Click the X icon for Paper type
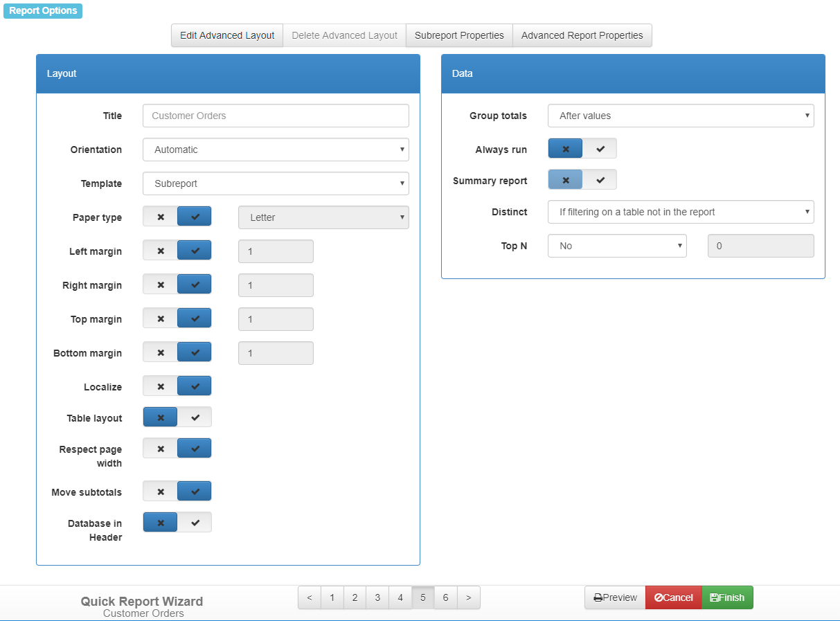 161,217
